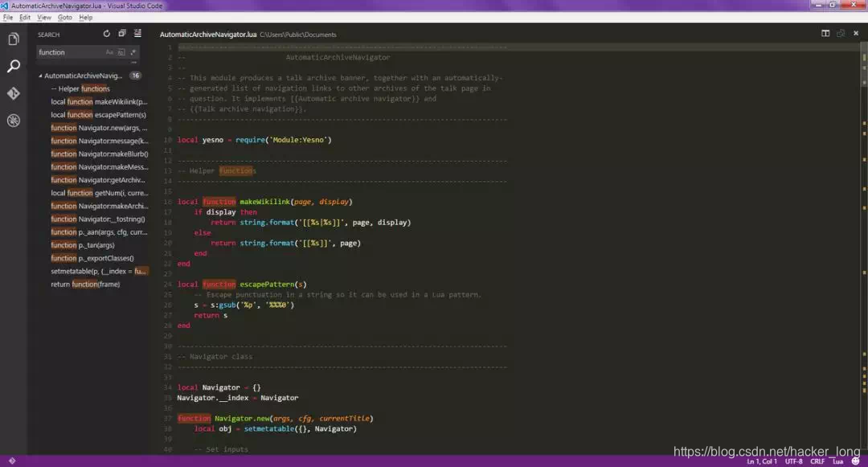Click 'Ln 1, Col 1' in status bar
Viewport: 868px width, 467px height.
coord(762,461)
